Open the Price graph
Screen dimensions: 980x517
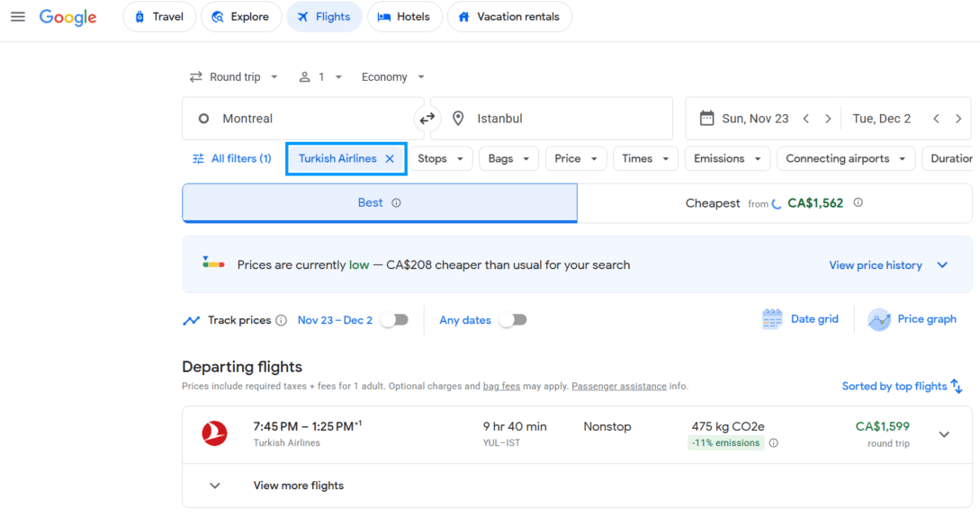click(913, 319)
